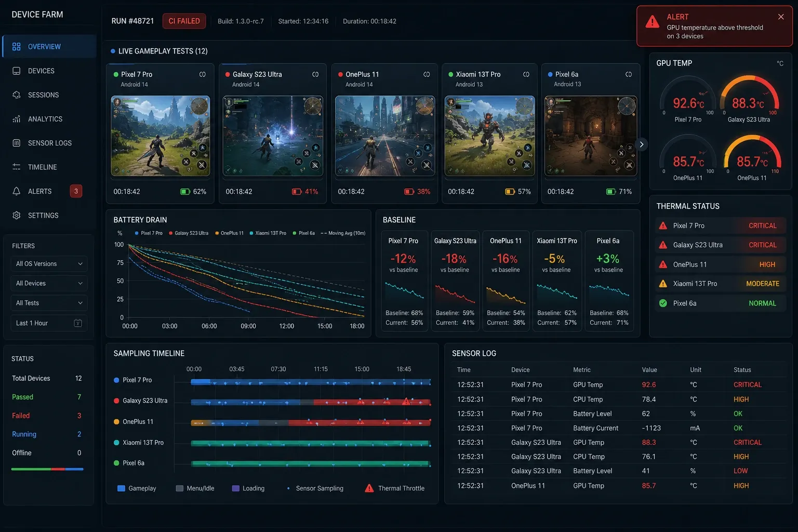
Task: Open the All Devices filter dropdown
Action: coord(49,283)
